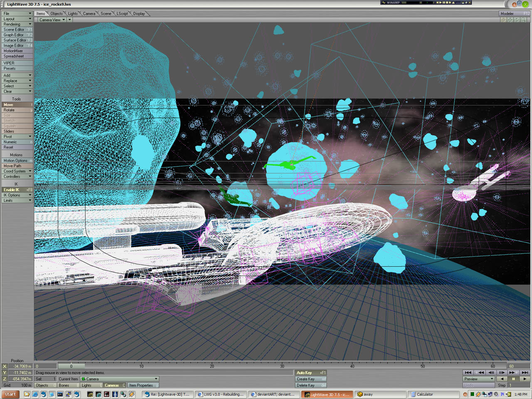Click the viewport rotate icon
The width and height of the screenshot is (532, 399).
pyautogui.click(x=517, y=20)
